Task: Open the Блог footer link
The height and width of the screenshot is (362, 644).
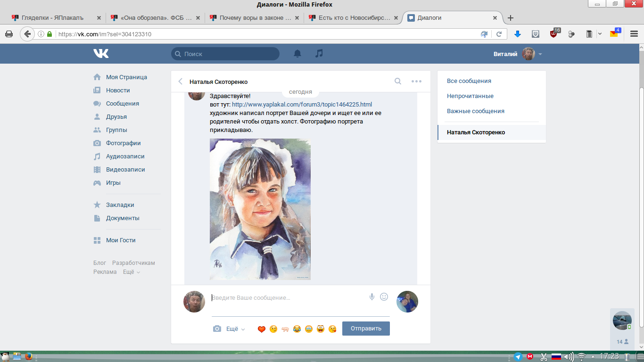Action: click(99, 263)
